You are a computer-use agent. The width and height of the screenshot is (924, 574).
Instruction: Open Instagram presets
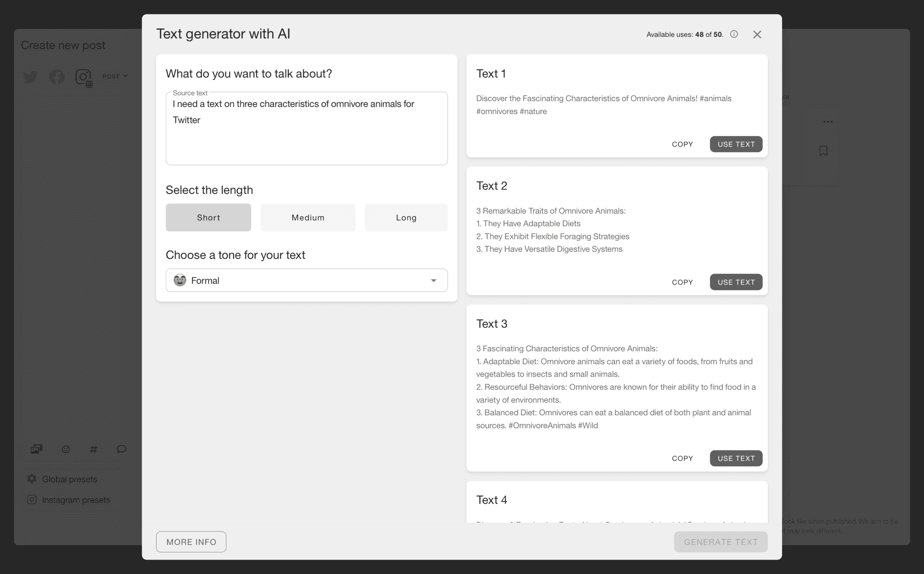76,500
